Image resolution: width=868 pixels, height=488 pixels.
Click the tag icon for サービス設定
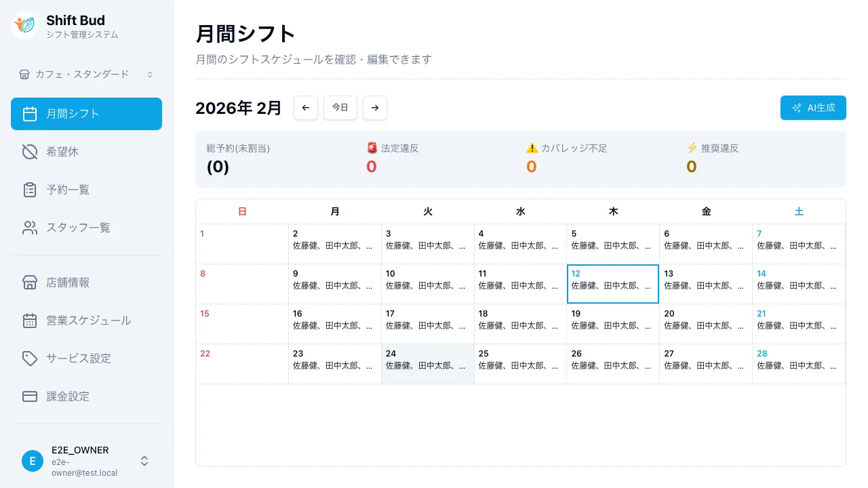[30, 359]
